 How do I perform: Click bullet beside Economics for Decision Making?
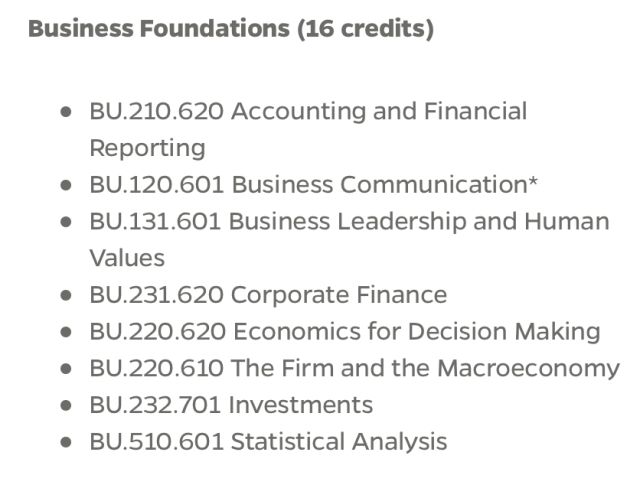coord(66,332)
